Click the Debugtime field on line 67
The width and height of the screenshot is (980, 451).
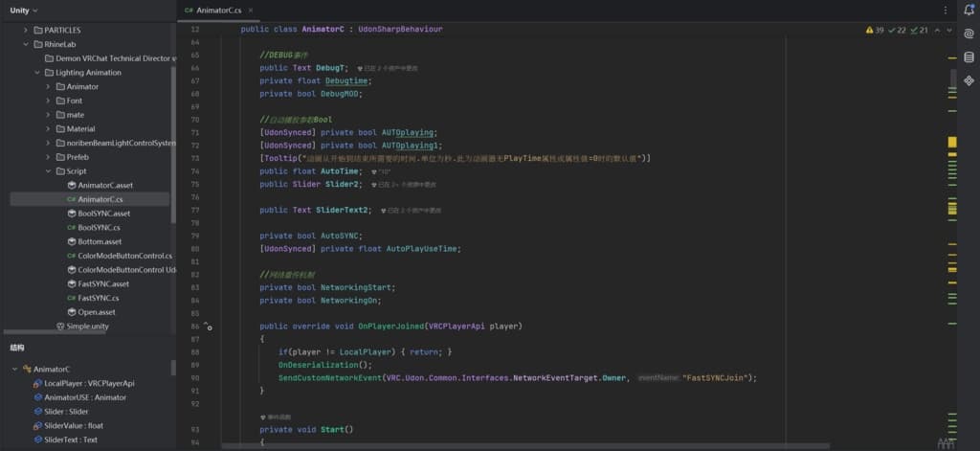click(x=347, y=80)
